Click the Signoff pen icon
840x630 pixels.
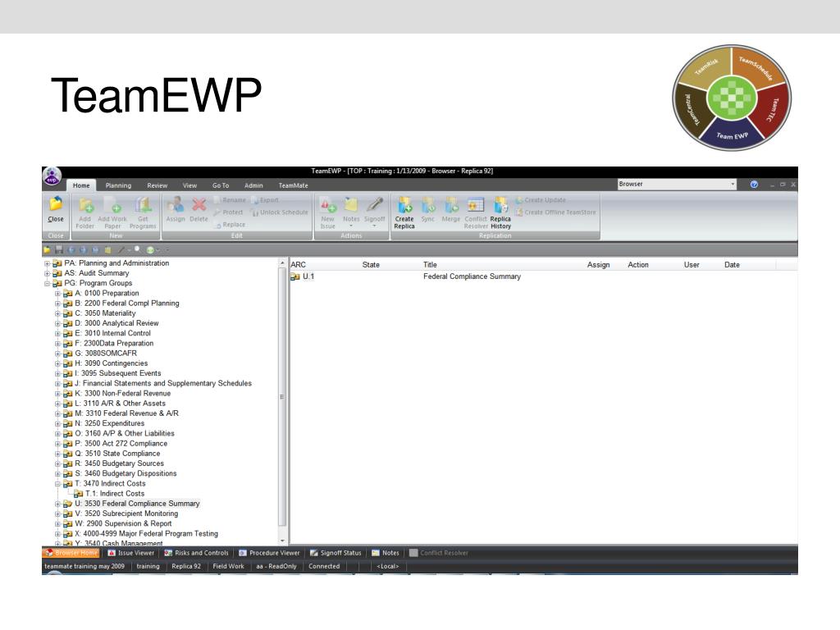(x=375, y=204)
